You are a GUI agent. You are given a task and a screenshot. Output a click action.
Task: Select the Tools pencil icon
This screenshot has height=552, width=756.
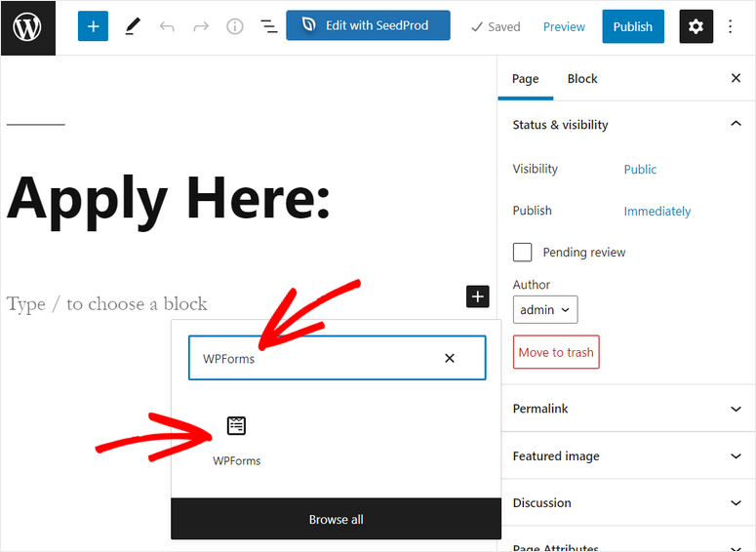(133, 26)
